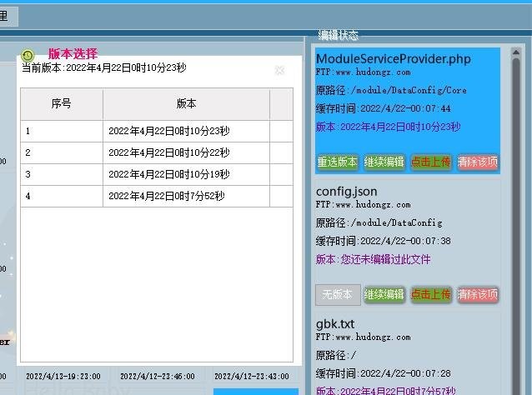Click the green version history clock icon

point(28,55)
